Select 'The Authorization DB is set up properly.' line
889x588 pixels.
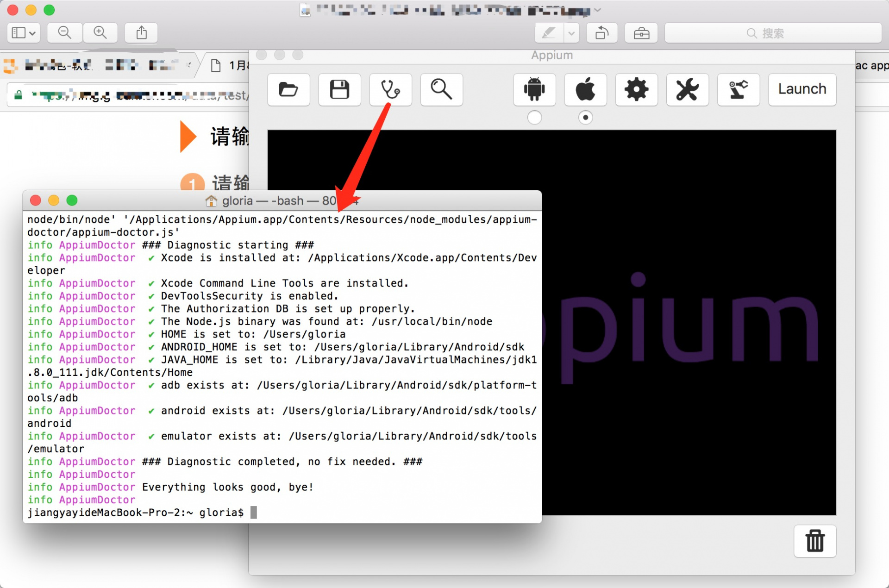[288, 309]
